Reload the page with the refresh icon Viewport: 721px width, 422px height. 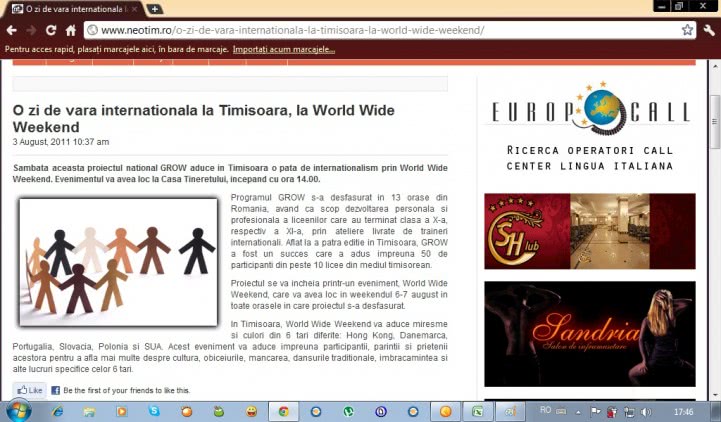click(50, 30)
